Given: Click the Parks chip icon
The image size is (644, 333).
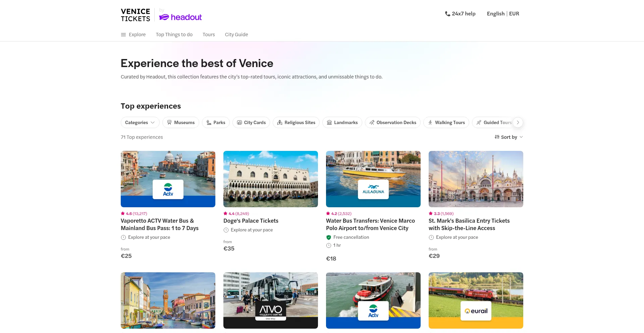Looking at the screenshot, I should coord(209,122).
